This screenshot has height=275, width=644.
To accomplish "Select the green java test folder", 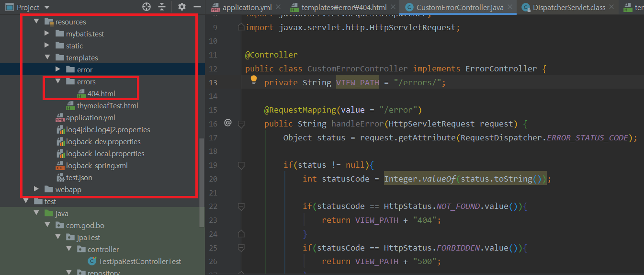I will pos(61,213).
